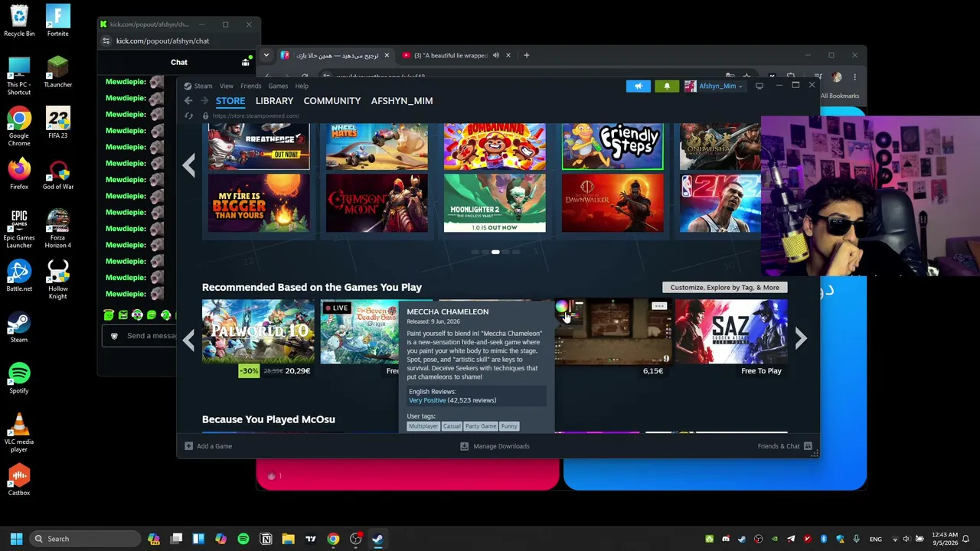
Task: Select Steam desktop shortcut
Action: (19, 328)
